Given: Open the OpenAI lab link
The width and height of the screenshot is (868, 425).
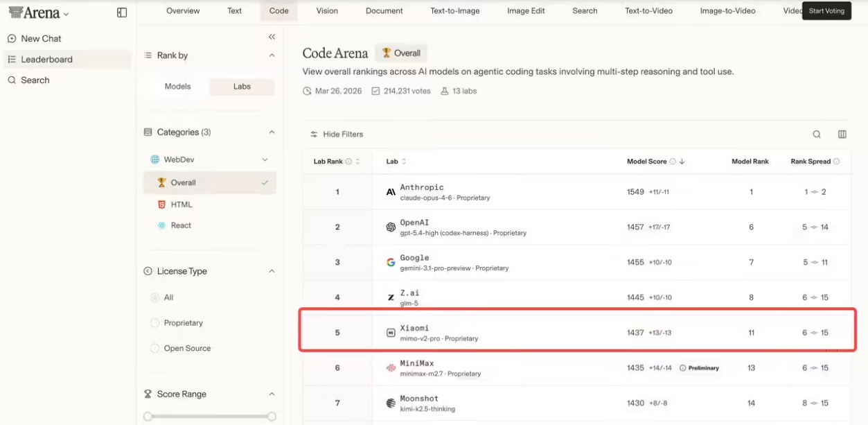Looking at the screenshot, I should 415,223.
